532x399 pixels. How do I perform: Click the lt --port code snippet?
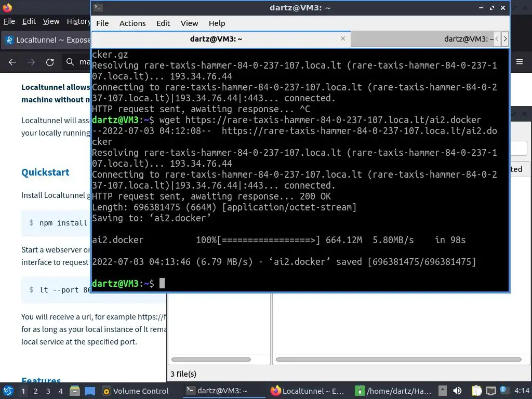click(56, 290)
